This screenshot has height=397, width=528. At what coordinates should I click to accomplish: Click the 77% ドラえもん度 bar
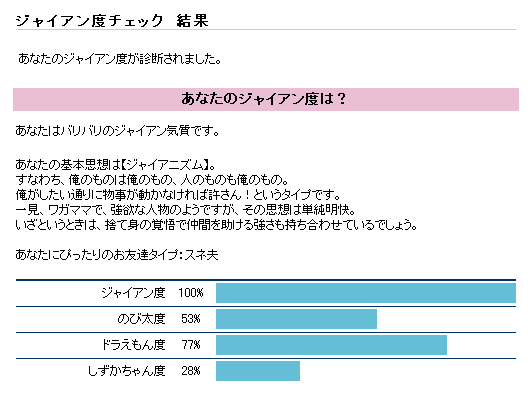pyautogui.click(x=331, y=345)
